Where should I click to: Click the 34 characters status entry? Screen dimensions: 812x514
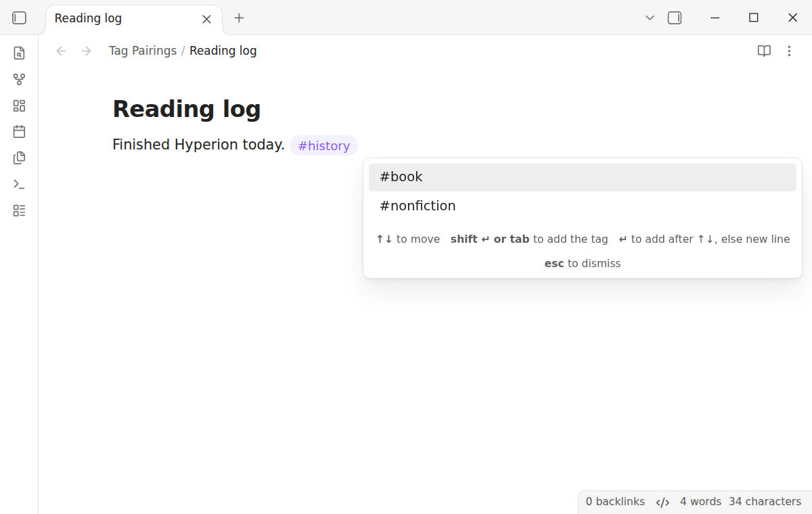[765, 502]
